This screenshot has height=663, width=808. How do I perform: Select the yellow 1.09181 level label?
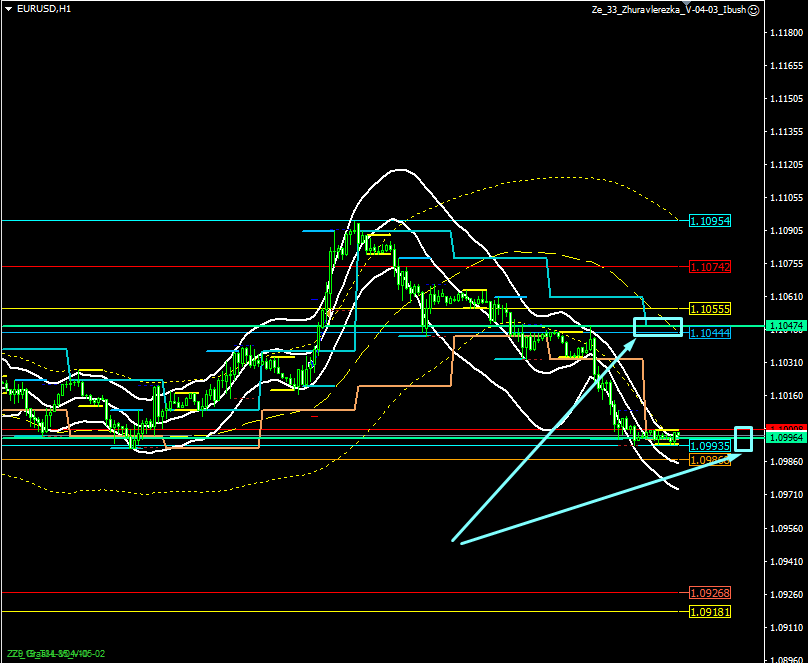pos(710,612)
